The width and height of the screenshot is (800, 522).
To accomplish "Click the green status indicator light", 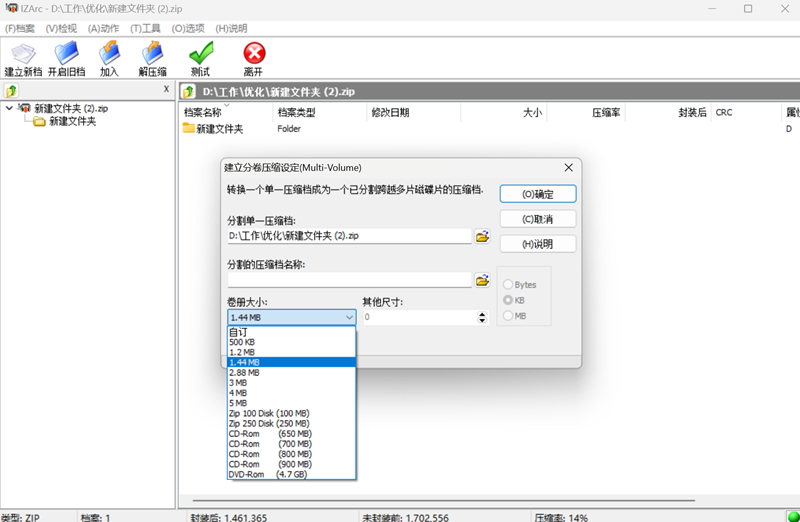I will tap(793, 516).
